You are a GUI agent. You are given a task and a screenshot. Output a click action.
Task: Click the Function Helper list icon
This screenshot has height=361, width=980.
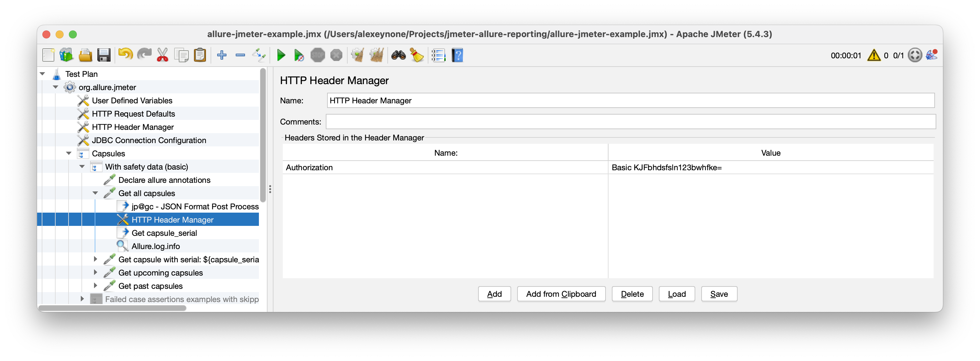click(x=438, y=56)
